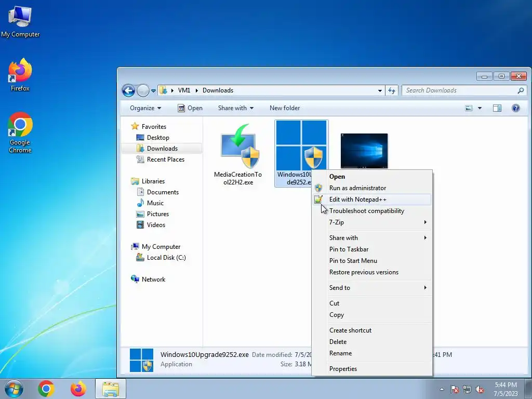This screenshot has height=399, width=532.
Task: Open Firefox from the taskbar
Action: 78,389
